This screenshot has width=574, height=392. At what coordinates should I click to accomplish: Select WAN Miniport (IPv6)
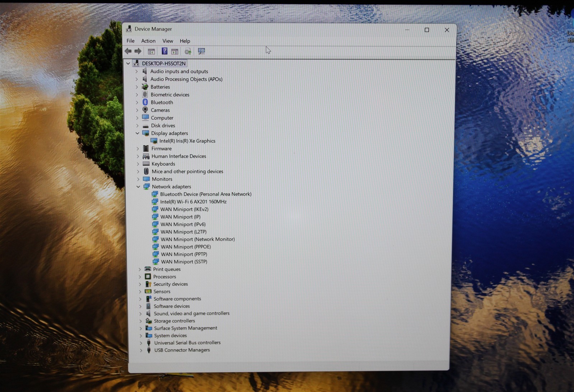coord(183,224)
